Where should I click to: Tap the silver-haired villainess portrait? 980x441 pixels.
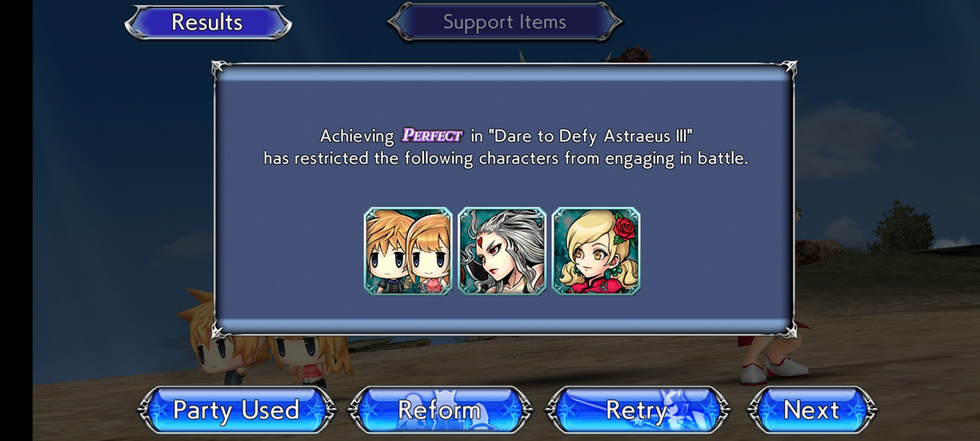pos(502,251)
